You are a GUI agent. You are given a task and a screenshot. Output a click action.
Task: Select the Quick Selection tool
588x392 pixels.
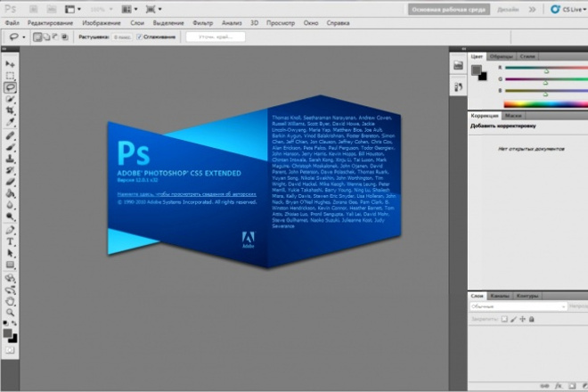pos(10,99)
